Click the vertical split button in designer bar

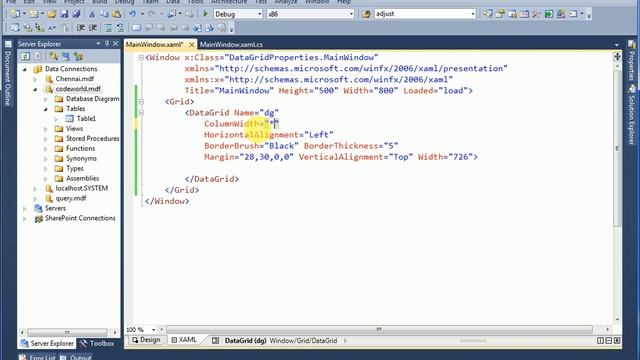(600, 340)
